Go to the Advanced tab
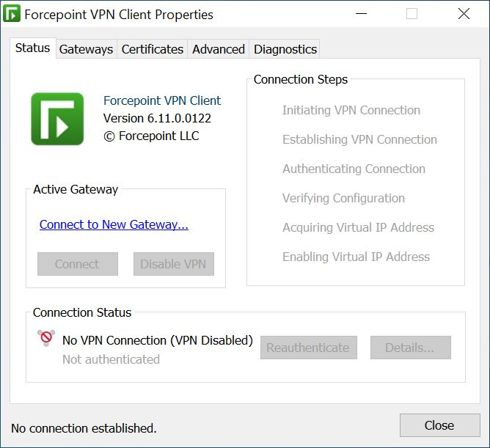The image size is (490, 448). [x=219, y=49]
